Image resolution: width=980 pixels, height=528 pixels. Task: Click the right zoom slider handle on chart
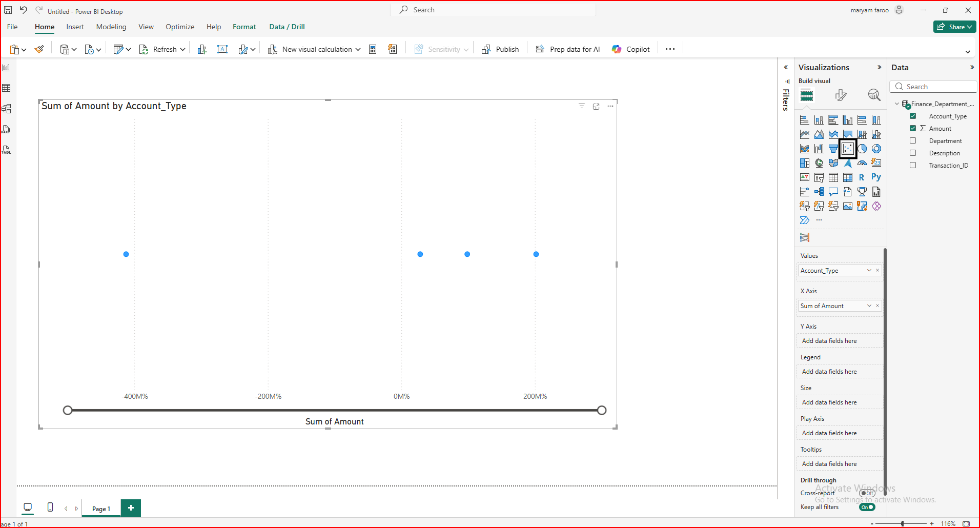click(x=602, y=410)
